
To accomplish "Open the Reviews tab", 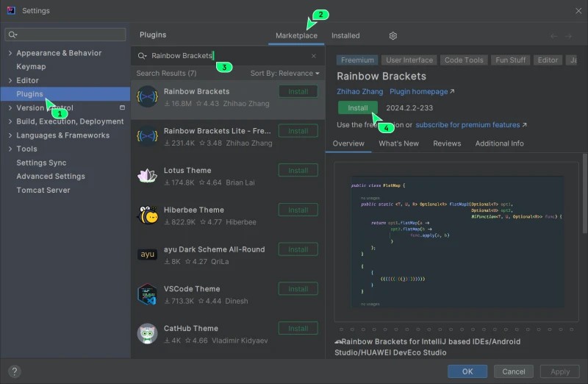I will pyautogui.click(x=447, y=143).
